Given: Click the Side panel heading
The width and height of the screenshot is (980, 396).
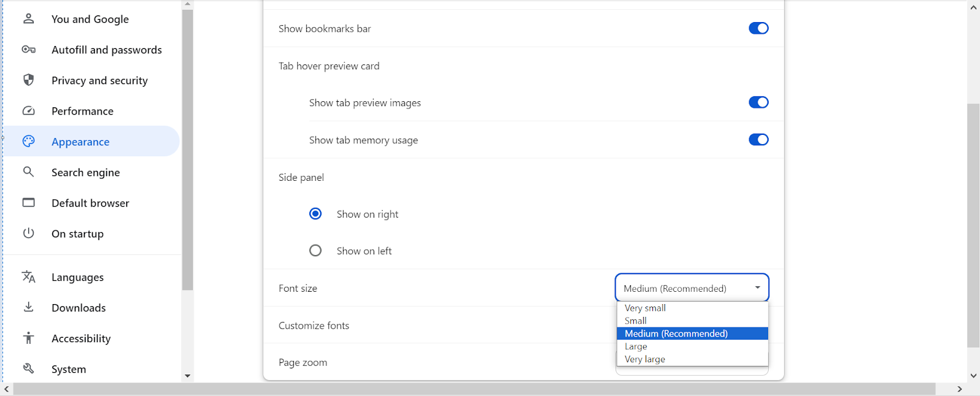Looking at the screenshot, I should [301, 178].
